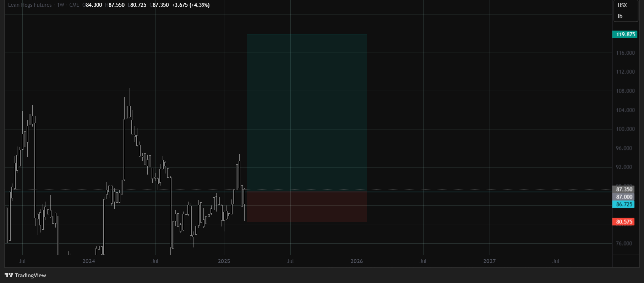This screenshot has width=644, height=283.
Task: Click the TradingView logo
Action: pyautogui.click(x=25, y=275)
